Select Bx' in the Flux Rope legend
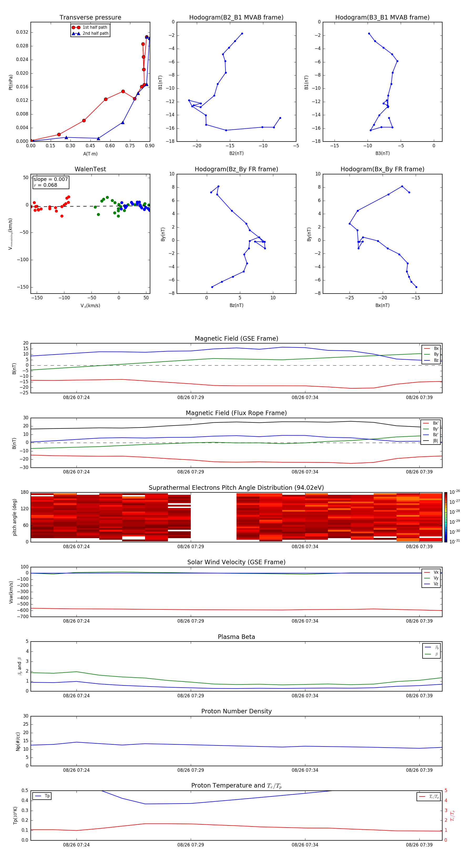 431,423
